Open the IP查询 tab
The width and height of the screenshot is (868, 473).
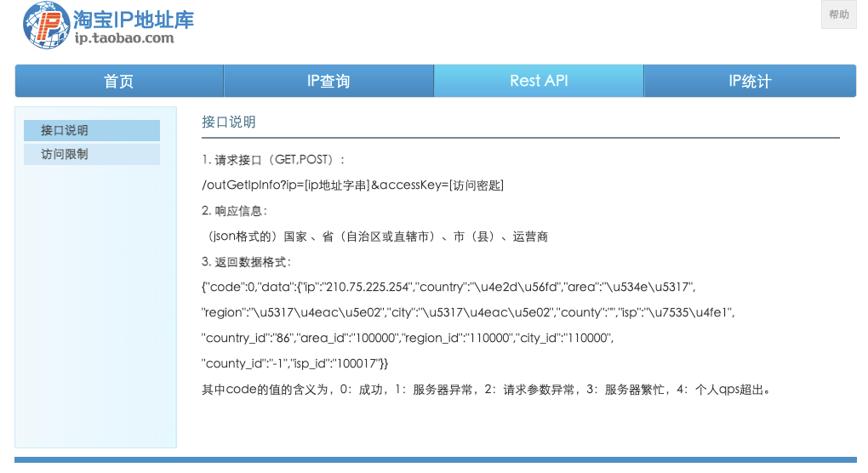click(x=328, y=81)
